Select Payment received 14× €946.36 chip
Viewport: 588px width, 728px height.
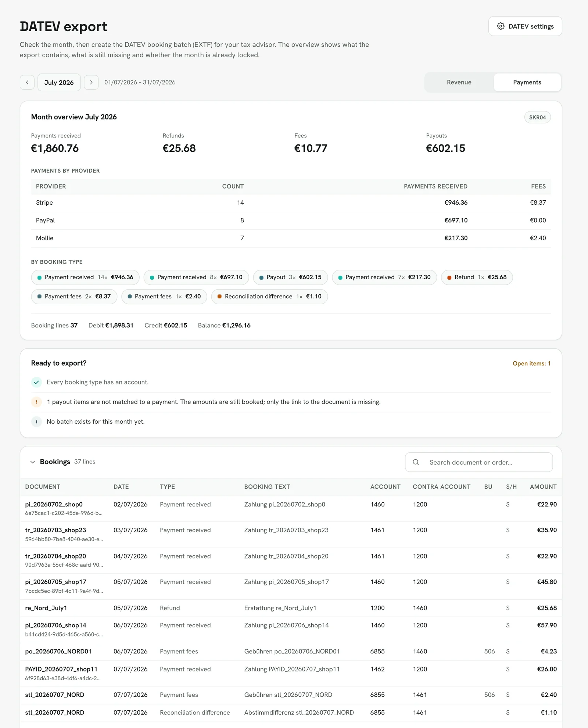coord(85,277)
